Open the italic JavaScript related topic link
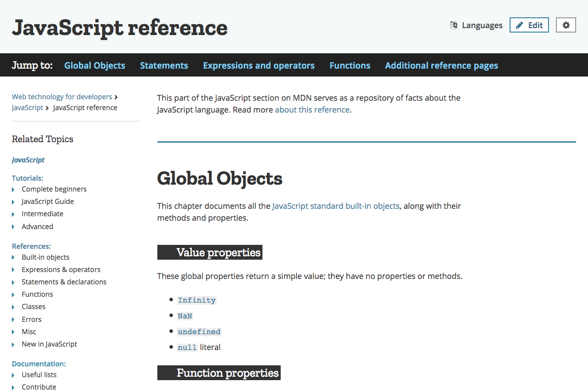588x392 pixels. pos(28,160)
